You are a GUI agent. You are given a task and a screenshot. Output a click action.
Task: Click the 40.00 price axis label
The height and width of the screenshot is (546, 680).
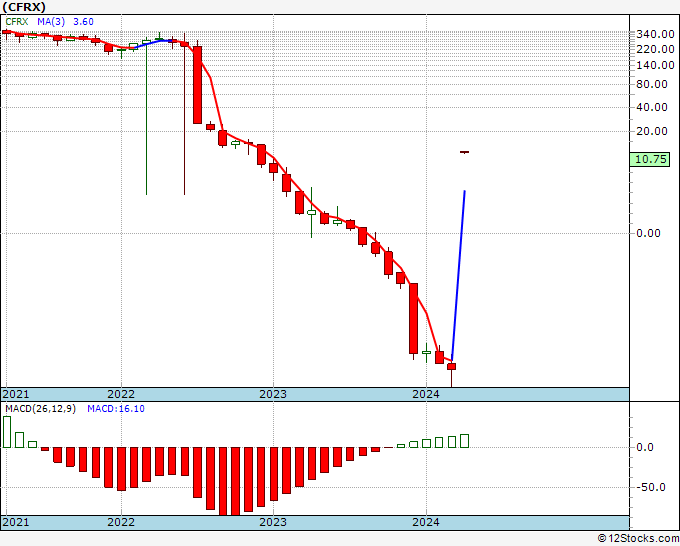pos(652,107)
